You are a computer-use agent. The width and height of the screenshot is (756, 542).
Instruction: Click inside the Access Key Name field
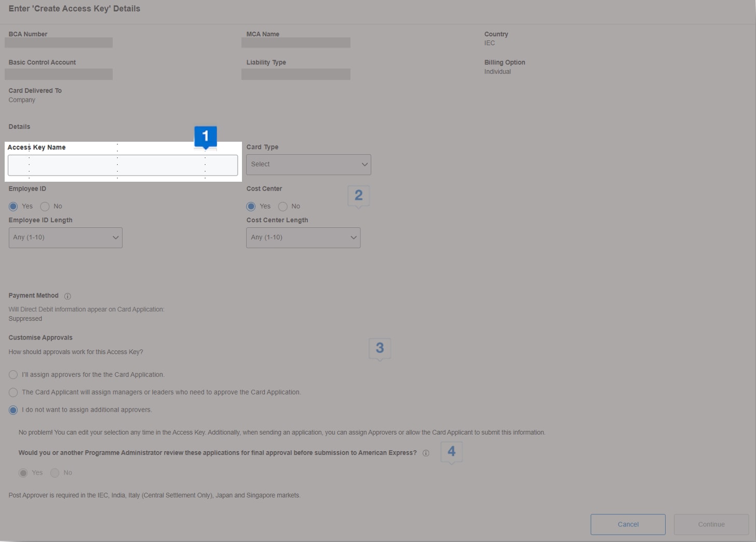pos(123,165)
